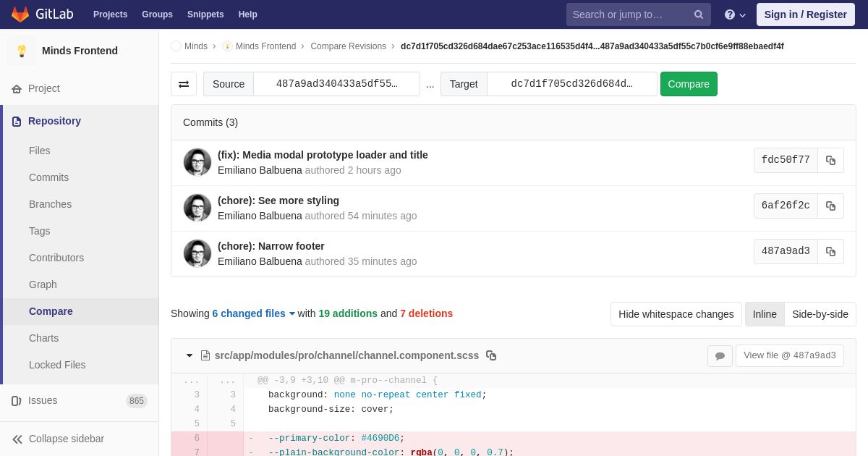Screen dimensions: 868x456
Task: Open Contributors in the sidebar
Action: point(56,258)
